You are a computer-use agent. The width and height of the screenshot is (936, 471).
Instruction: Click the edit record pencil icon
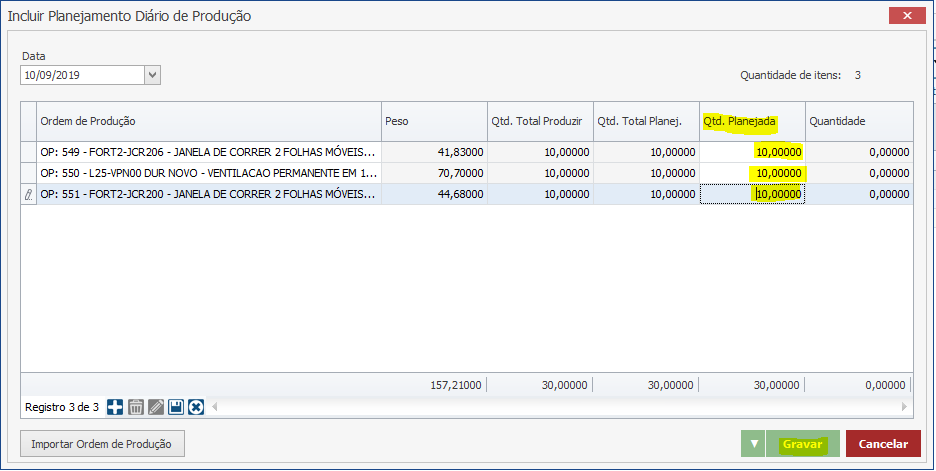[156, 407]
